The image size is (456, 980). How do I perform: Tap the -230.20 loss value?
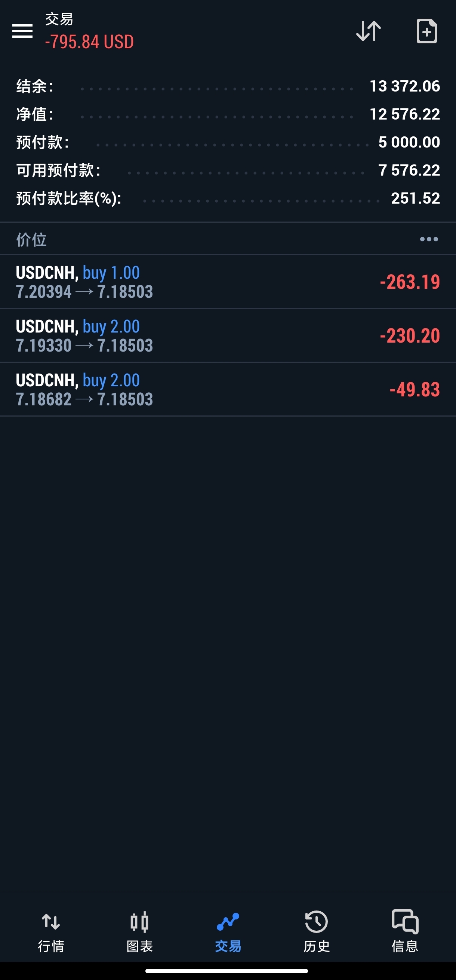[x=410, y=336]
